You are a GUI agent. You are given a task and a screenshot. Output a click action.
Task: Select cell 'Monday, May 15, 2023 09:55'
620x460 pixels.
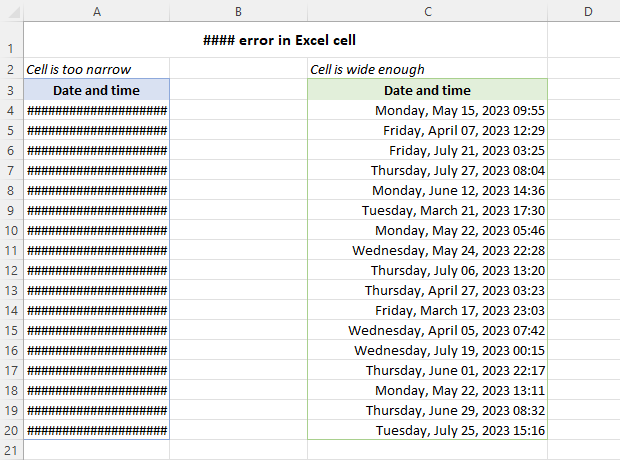[427, 110]
